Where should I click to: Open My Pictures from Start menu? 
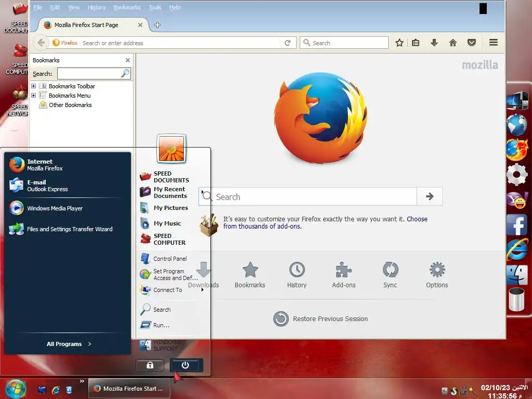[172, 208]
